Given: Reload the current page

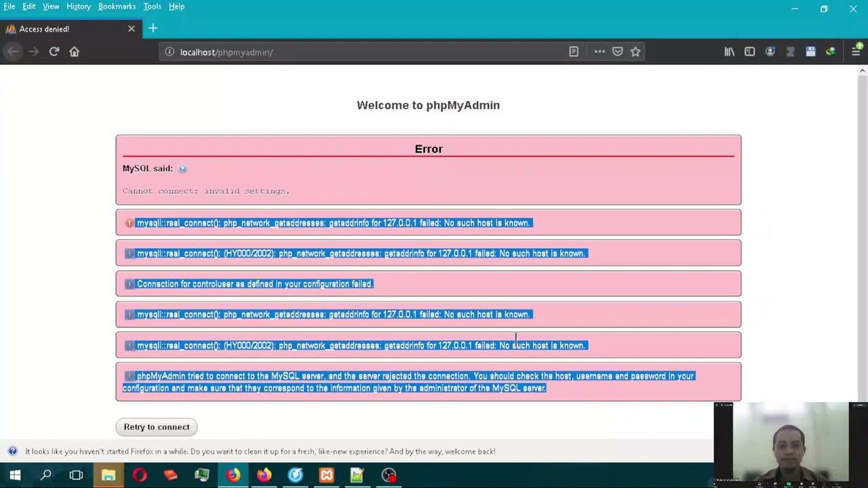Looking at the screenshot, I should click(x=54, y=52).
